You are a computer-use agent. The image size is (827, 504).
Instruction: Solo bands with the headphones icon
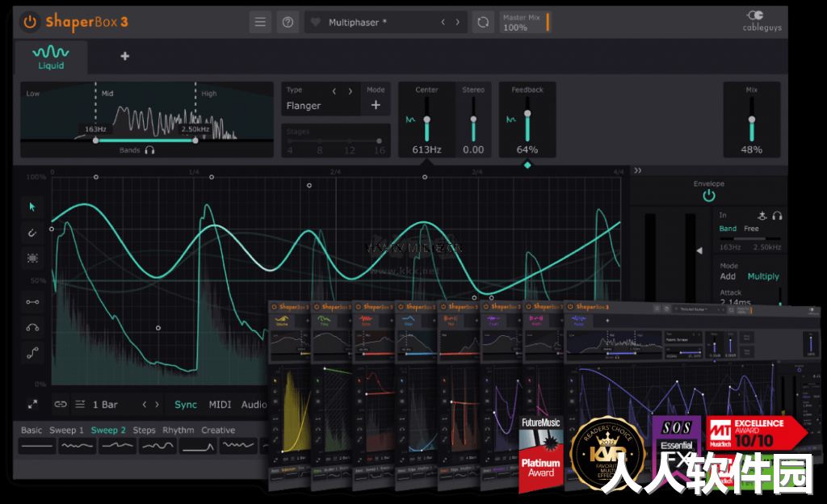click(x=149, y=150)
